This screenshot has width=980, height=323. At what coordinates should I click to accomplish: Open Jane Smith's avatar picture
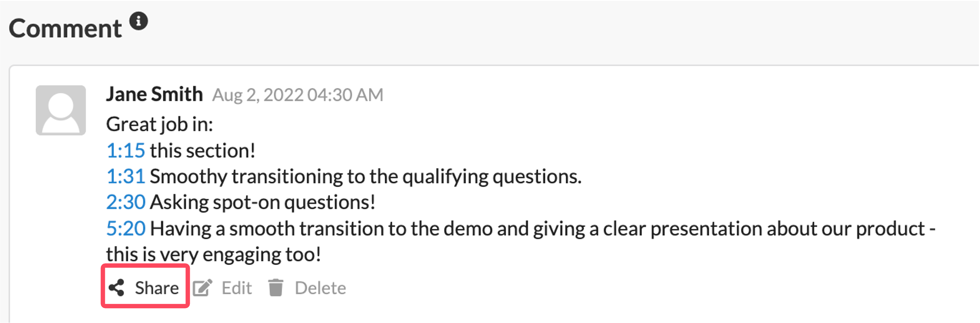61,110
